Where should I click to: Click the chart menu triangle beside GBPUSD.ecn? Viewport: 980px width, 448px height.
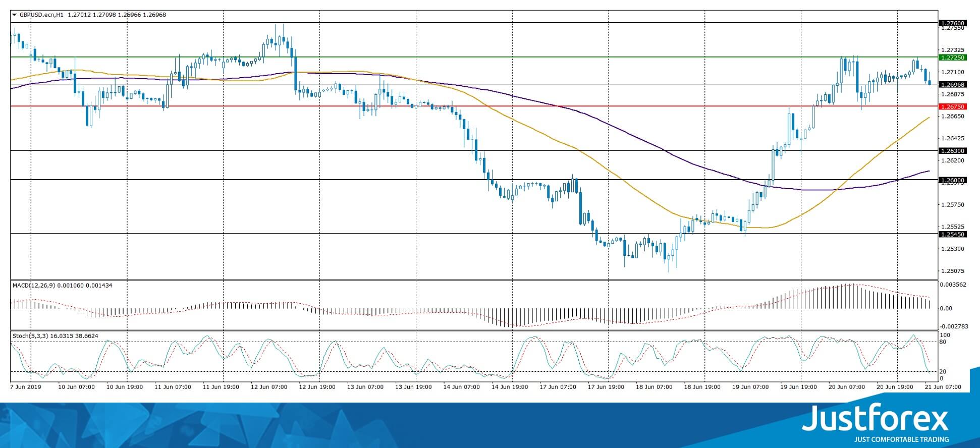14,15
